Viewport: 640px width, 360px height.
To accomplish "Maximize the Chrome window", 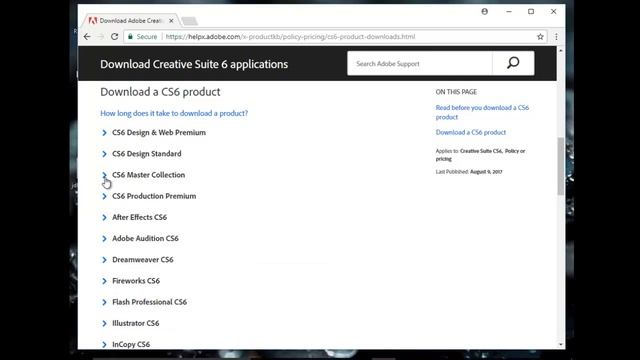I will coord(531,11).
